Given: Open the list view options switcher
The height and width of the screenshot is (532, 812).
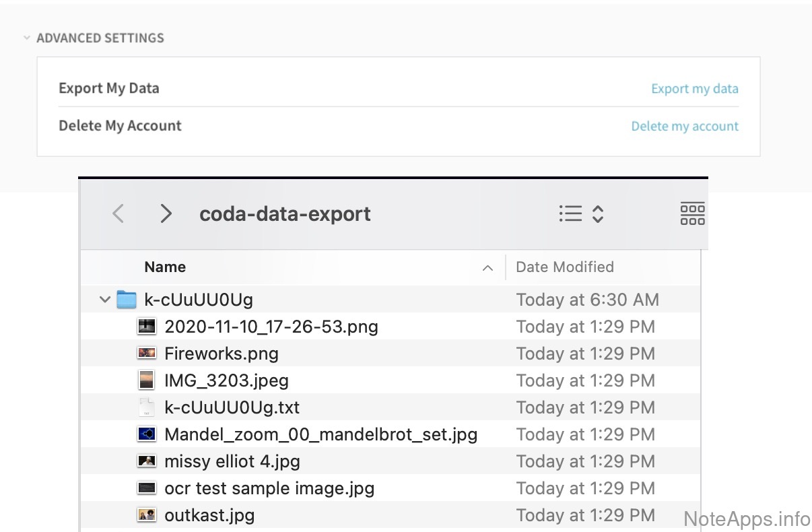Looking at the screenshot, I should [580, 214].
